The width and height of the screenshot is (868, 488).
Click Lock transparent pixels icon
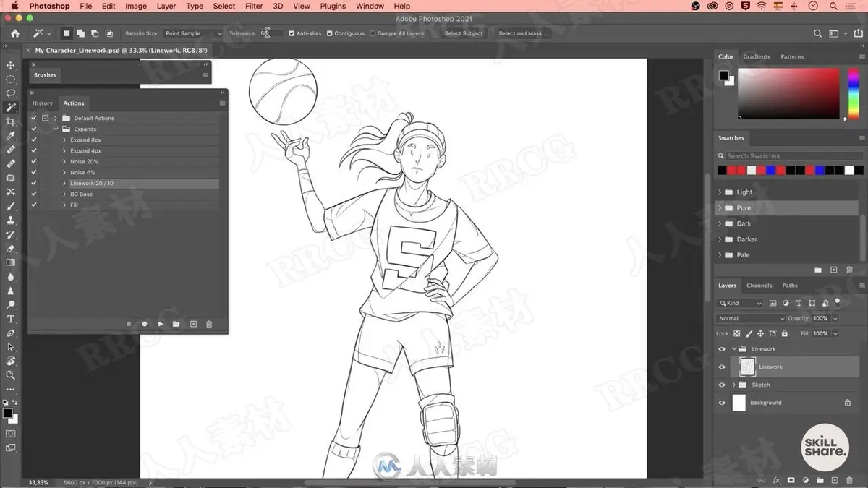pyautogui.click(x=737, y=333)
